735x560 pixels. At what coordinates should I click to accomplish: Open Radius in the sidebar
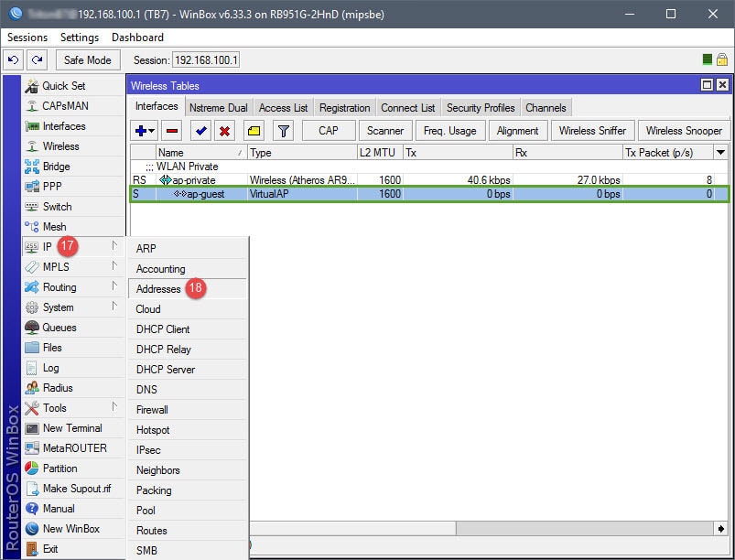(73, 388)
